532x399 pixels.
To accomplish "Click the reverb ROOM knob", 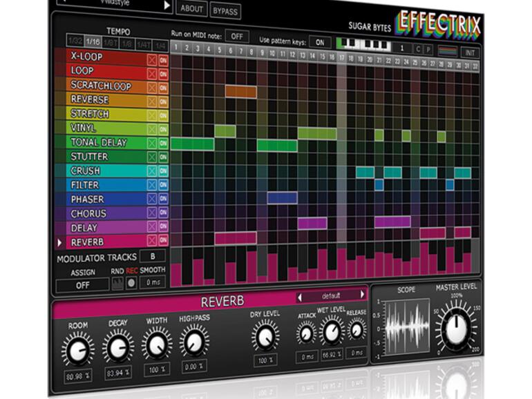I will [x=77, y=350].
